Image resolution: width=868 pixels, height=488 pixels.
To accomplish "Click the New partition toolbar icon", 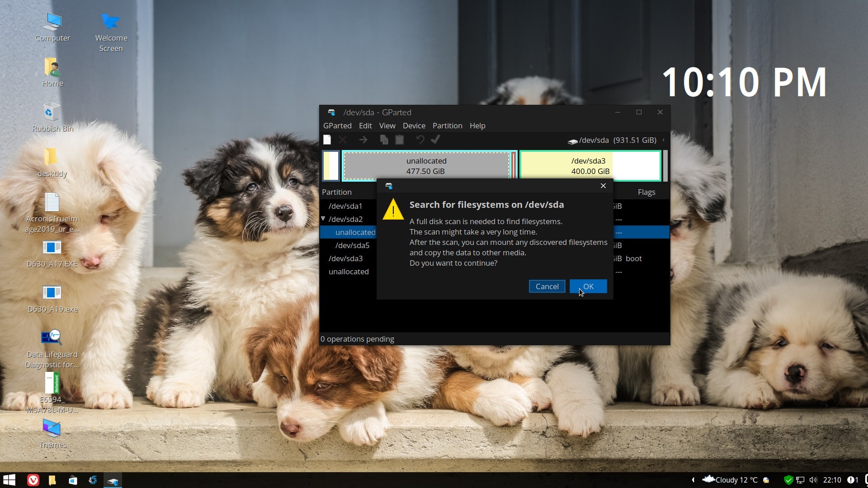I will (327, 140).
